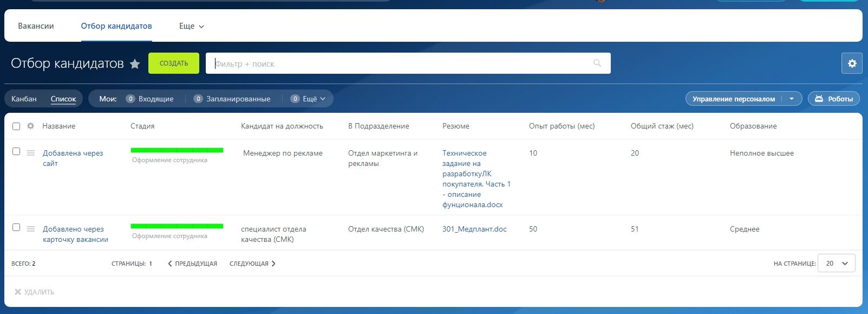Click the Роботы robot button
The height and width of the screenshot is (314, 868).
[833, 99]
